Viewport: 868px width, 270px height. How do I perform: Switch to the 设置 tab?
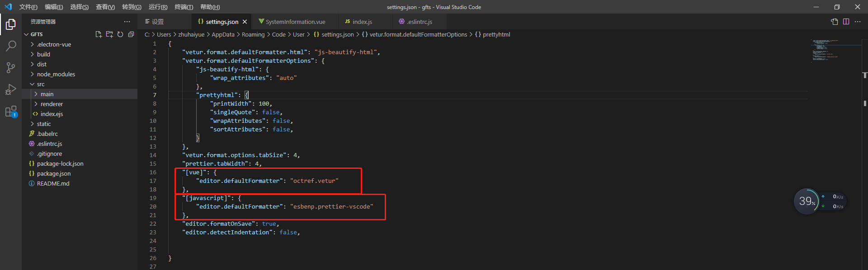click(164, 22)
